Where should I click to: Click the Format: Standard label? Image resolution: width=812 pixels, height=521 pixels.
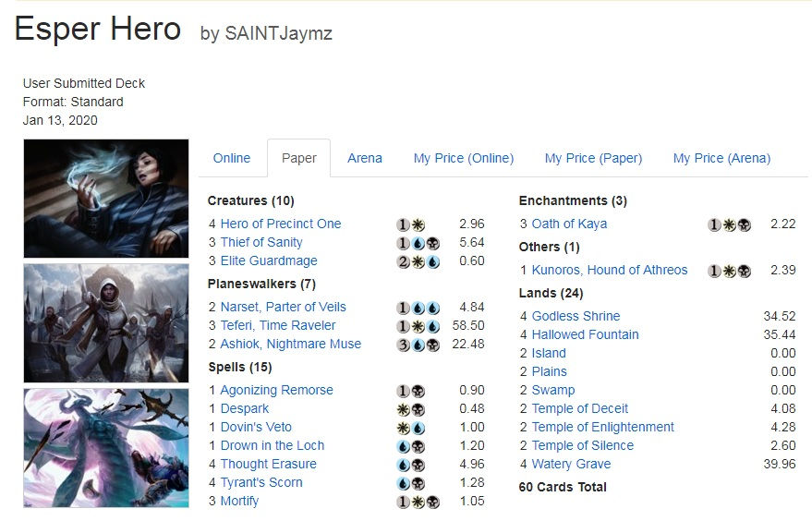click(73, 102)
